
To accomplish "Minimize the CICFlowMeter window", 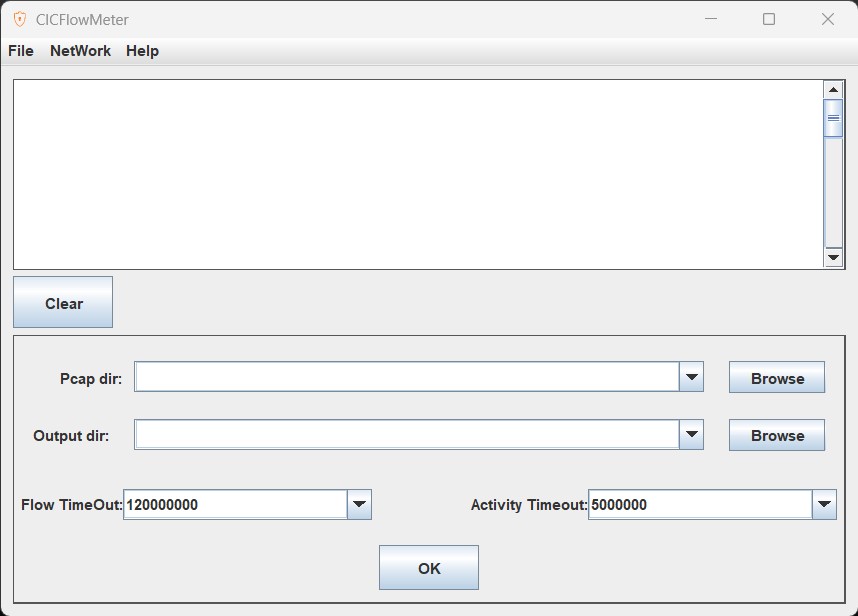I will [x=711, y=19].
